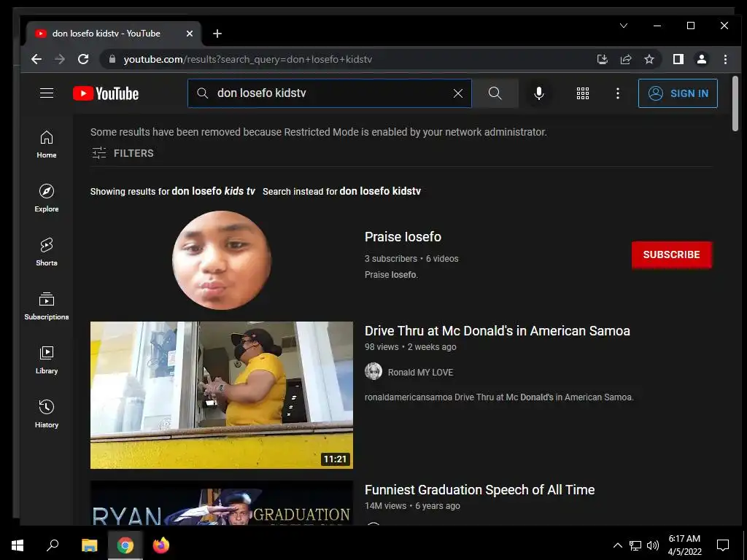Image resolution: width=747 pixels, height=560 pixels.
Task: Open the YouTube hamburger guide menu
Action: coord(47,93)
